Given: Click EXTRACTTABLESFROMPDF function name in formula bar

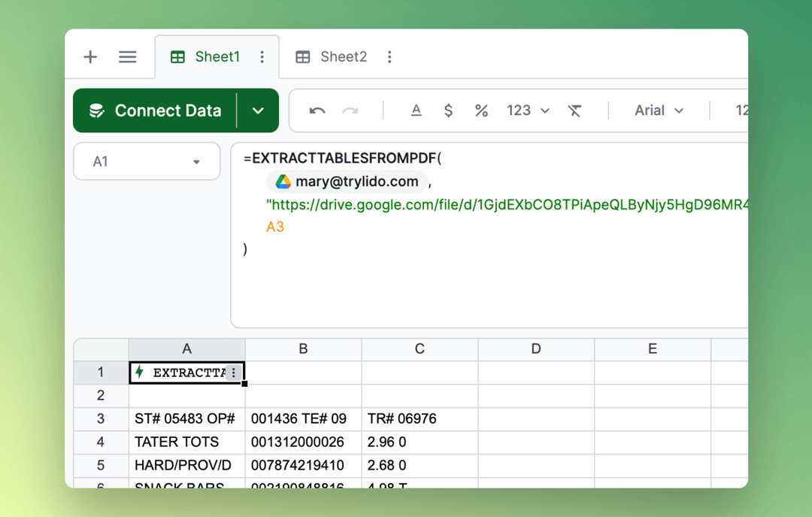Looking at the screenshot, I should click(x=344, y=158).
